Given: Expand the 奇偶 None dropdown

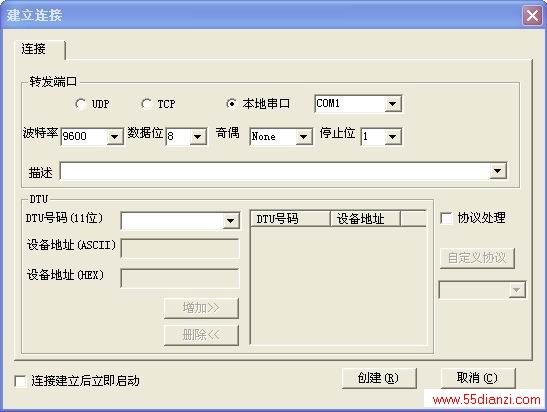Looking at the screenshot, I should [303, 136].
